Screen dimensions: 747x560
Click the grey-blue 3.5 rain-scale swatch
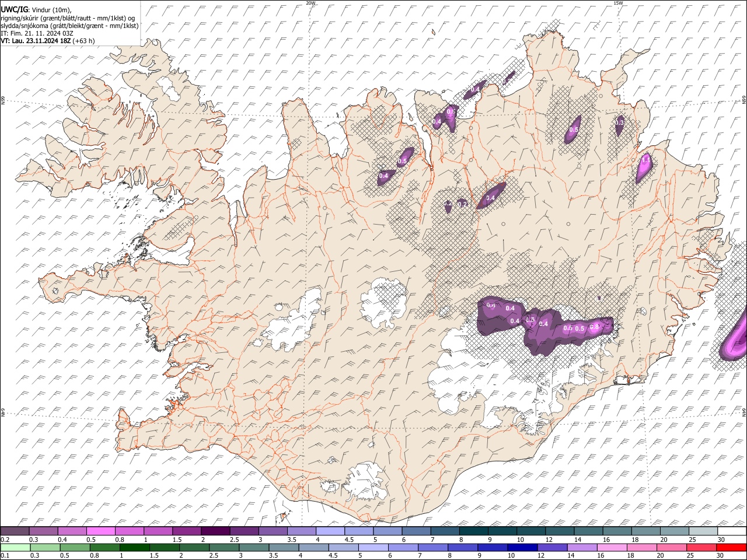(284, 547)
